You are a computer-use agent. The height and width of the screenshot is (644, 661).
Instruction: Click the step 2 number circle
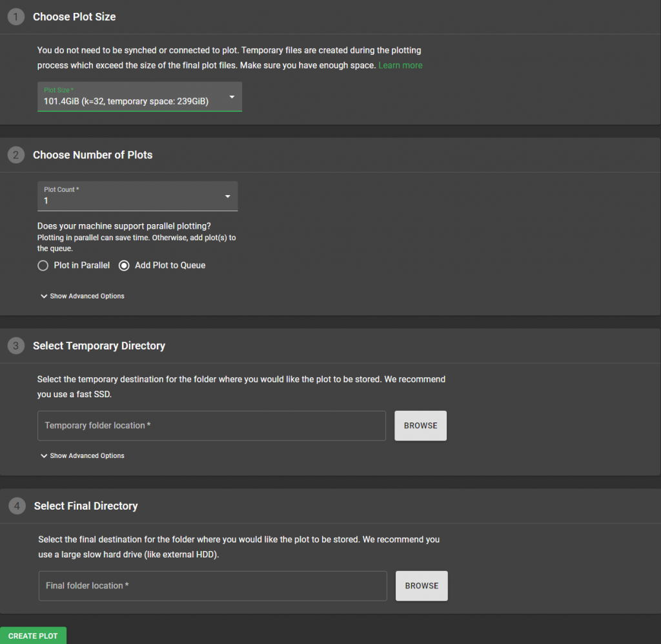[x=16, y=155]
